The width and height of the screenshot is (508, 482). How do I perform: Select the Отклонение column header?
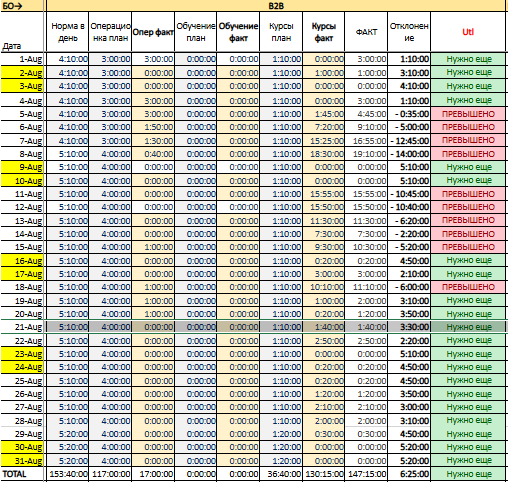(x=409, y=32)
